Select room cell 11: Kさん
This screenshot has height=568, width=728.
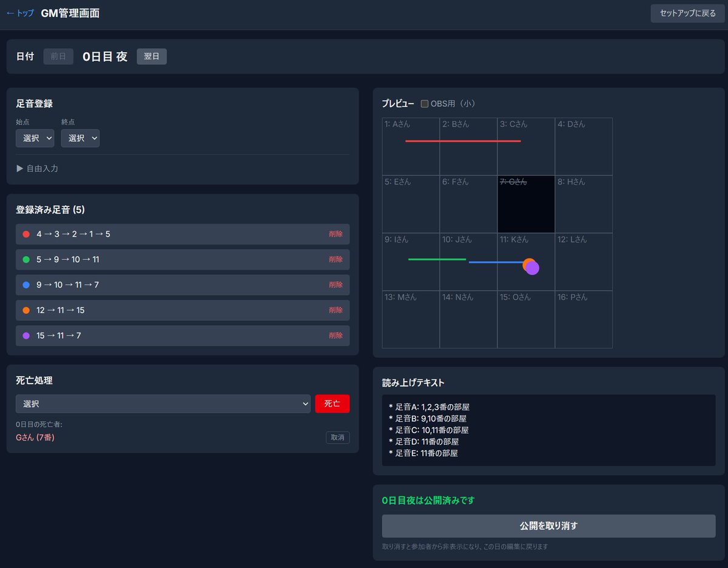(526, 262)
